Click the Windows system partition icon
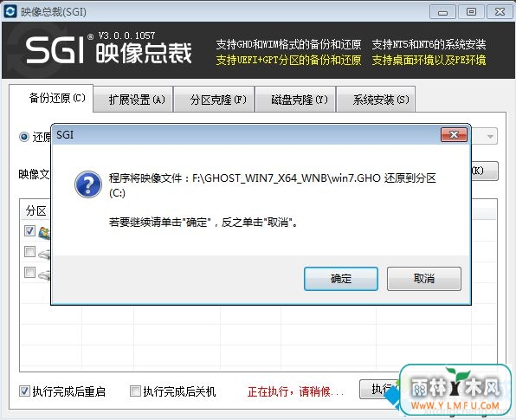Image resolution: width=516 pixels, height=420 pixels. [x=44, y=232]
